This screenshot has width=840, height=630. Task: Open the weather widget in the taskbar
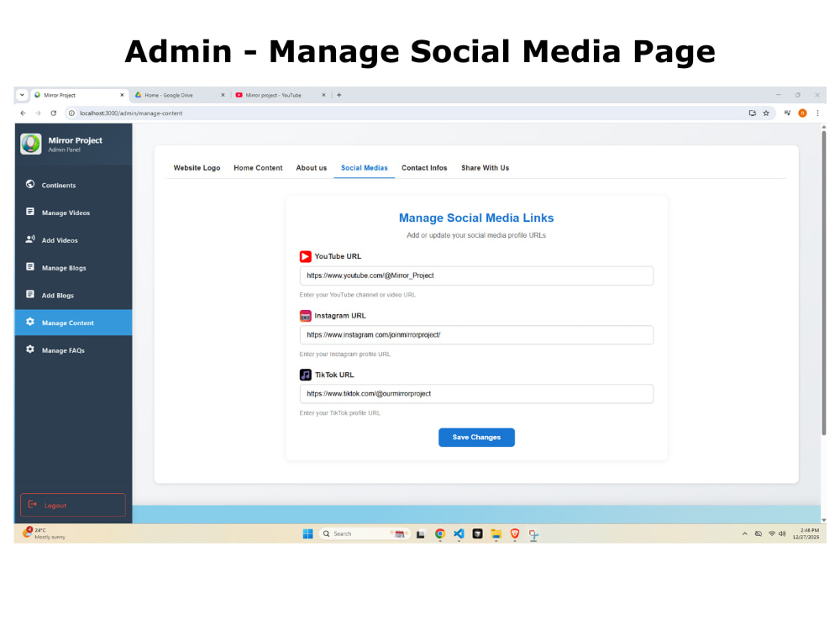point(45,533)
